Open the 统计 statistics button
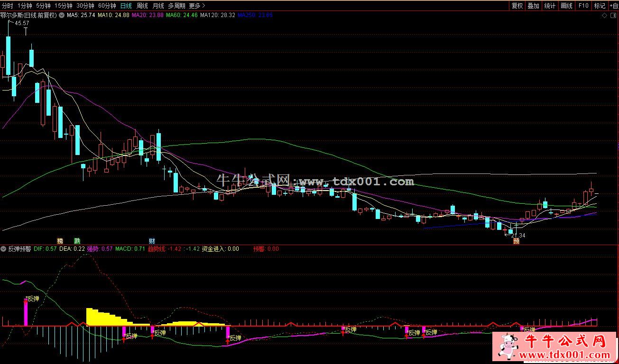619x364 pixels. (x=550, y=6)
